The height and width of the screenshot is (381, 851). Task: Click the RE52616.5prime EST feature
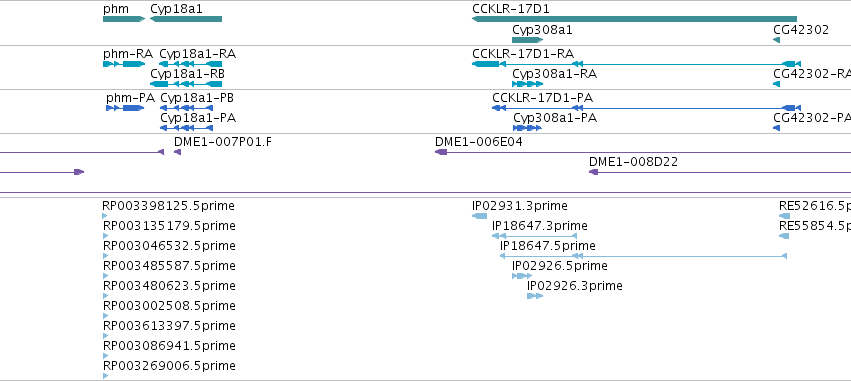(784, 216)
